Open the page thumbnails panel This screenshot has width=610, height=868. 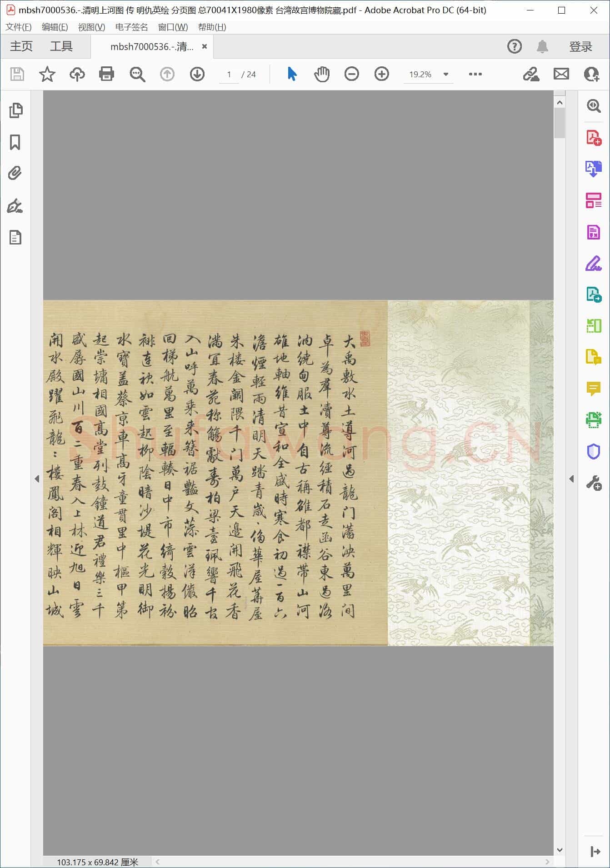click(x=15, y=110)
